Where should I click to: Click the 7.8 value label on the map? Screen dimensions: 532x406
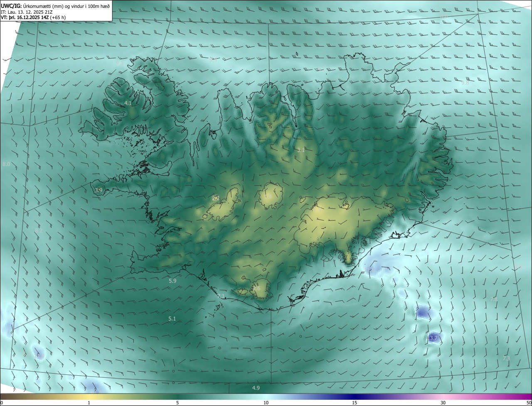pyautogui.click(x=494, y=299)
